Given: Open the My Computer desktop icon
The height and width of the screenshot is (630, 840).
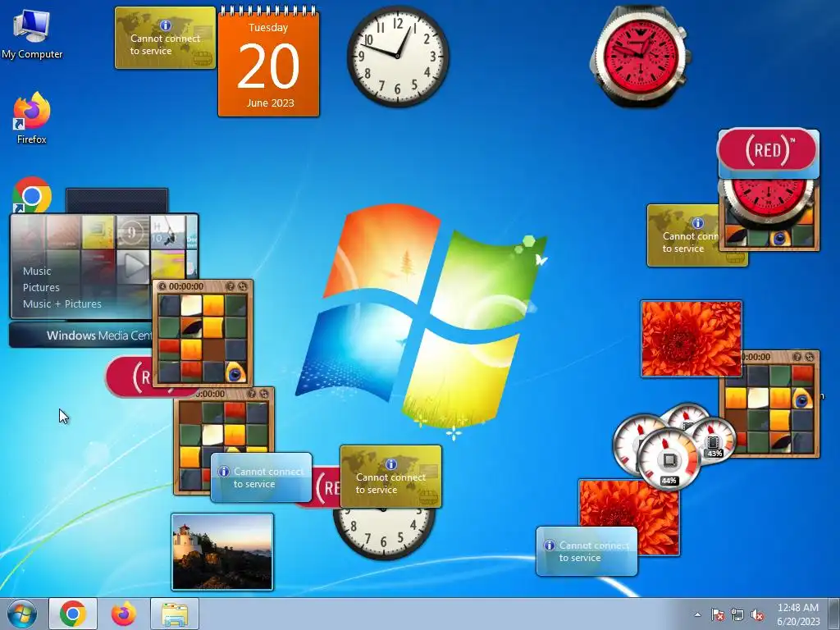Looking at the screenshot, I should click(32, 33).
